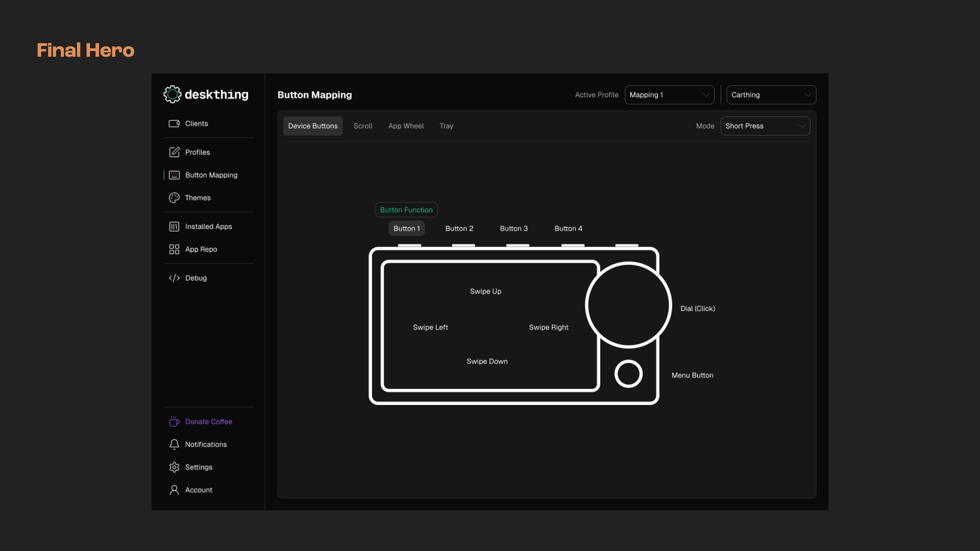Select the Swipe Up gesture label

(485, 291)
